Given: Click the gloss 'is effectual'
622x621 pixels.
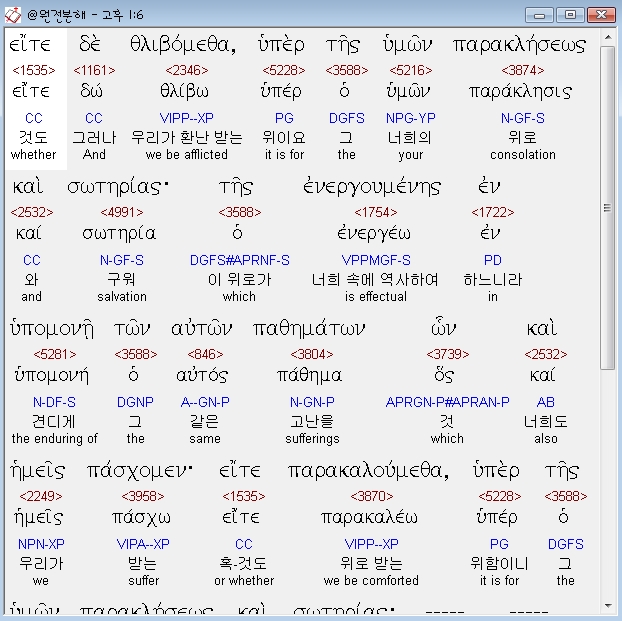Looking at the screenshot, I should click(376, 296).
